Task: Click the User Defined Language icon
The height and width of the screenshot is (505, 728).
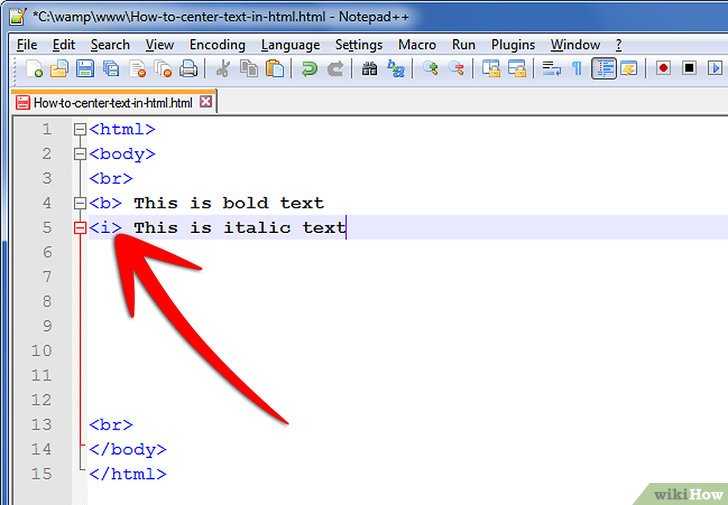Action: tap(629, 69)
